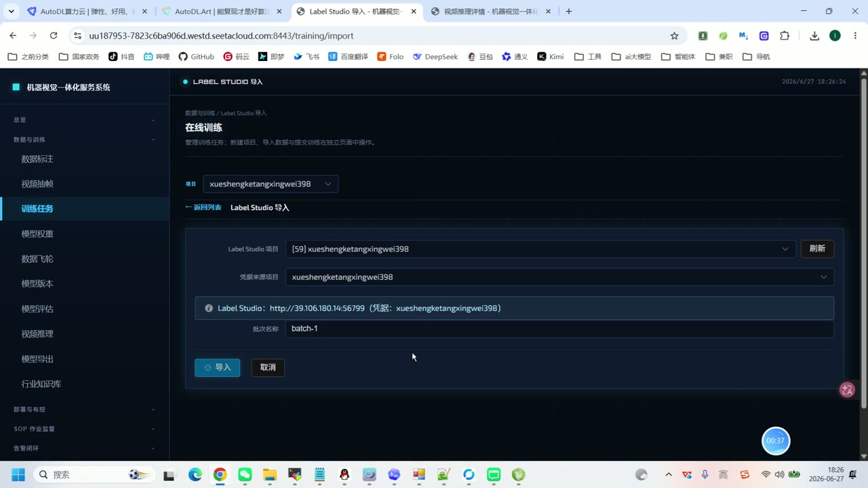Expand the 告警闭环 sidebar section
Viewport: 868px width, 488px height.
click(84, 449)
